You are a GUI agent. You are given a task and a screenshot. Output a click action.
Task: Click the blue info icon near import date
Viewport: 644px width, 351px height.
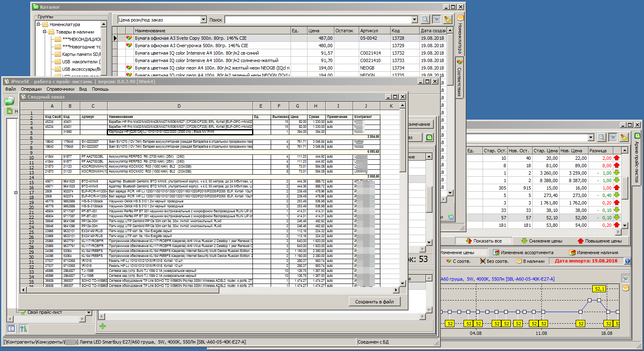click(627, 261)
